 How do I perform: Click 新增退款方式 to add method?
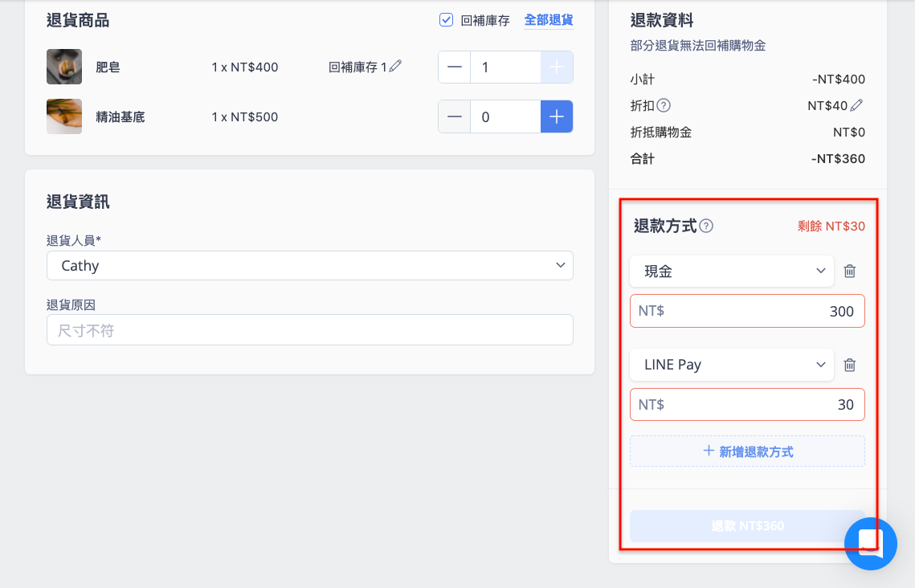[748, 451]
